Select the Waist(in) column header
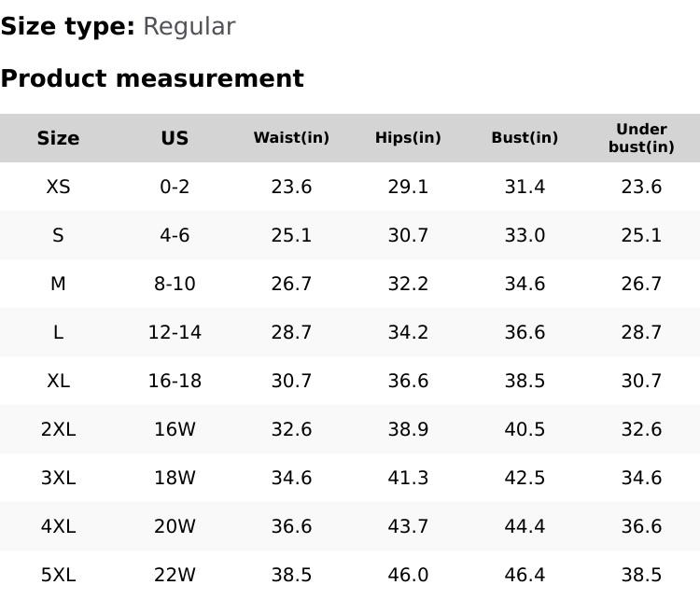Image resolution: width=700 pixels, height=599 pixels. tap(291, 138)
